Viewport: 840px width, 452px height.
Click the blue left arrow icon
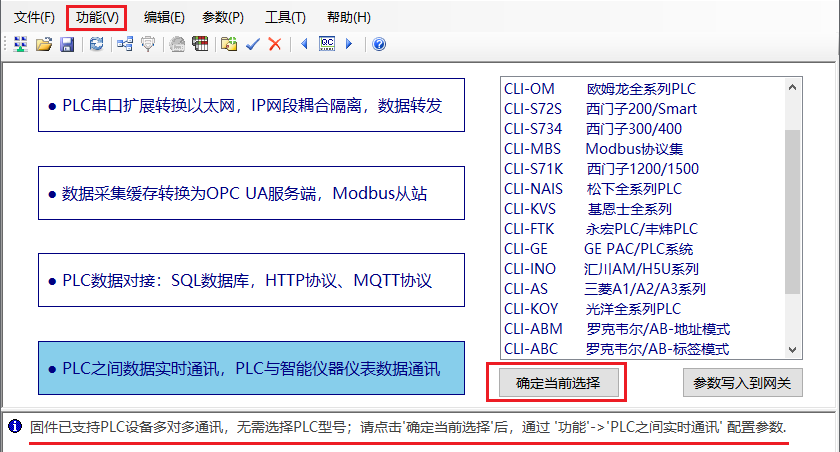[x=304, y=44]
